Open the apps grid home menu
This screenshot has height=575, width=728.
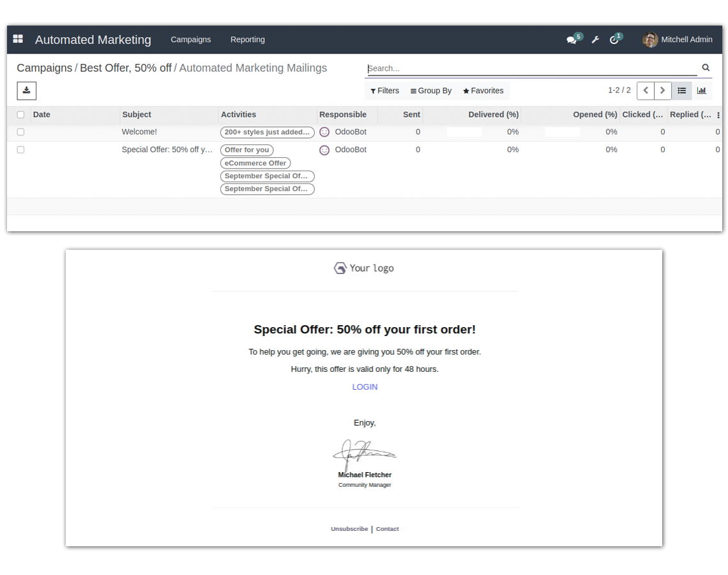(18, 39)
